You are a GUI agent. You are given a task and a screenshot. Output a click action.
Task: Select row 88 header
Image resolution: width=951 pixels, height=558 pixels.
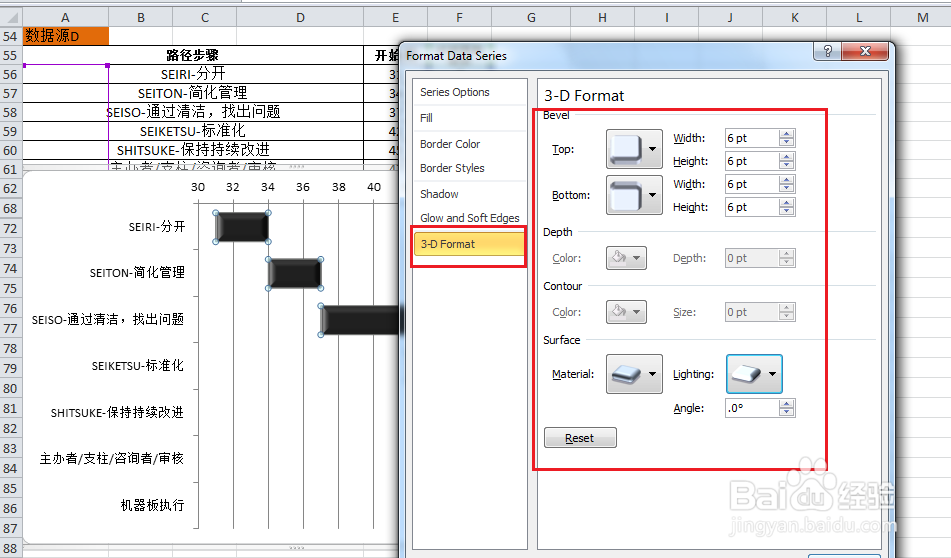(10, 548)
